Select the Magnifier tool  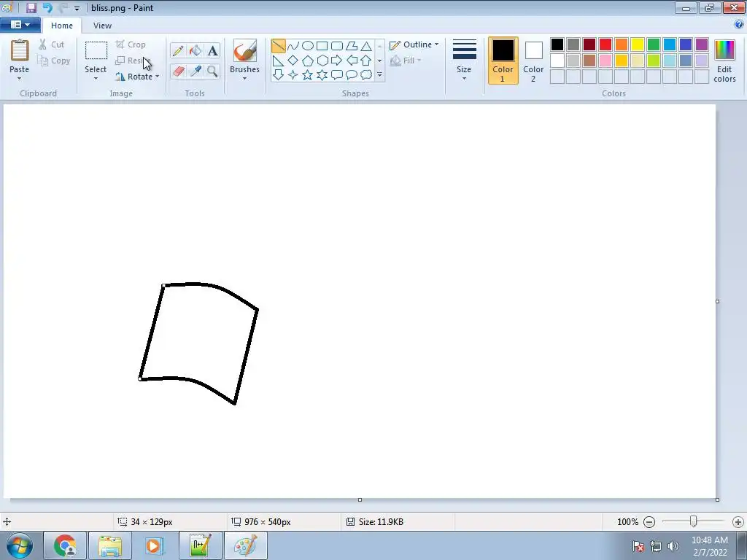tap(212, 71)
